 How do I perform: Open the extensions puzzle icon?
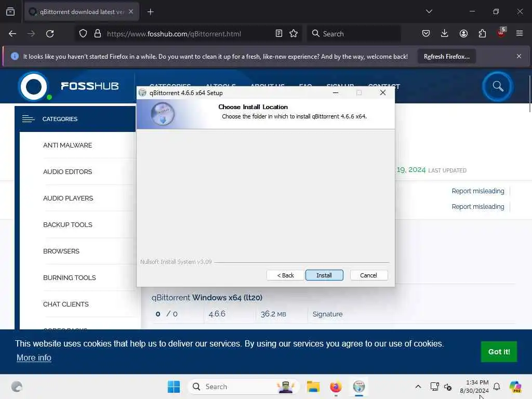click(x=482, y=34)
